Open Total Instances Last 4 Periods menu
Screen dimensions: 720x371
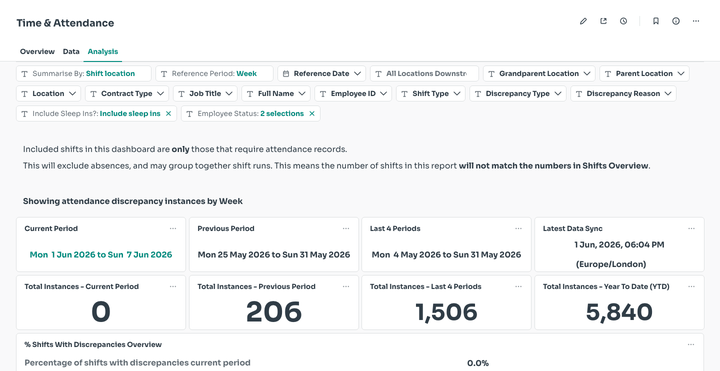pos(518,287)
